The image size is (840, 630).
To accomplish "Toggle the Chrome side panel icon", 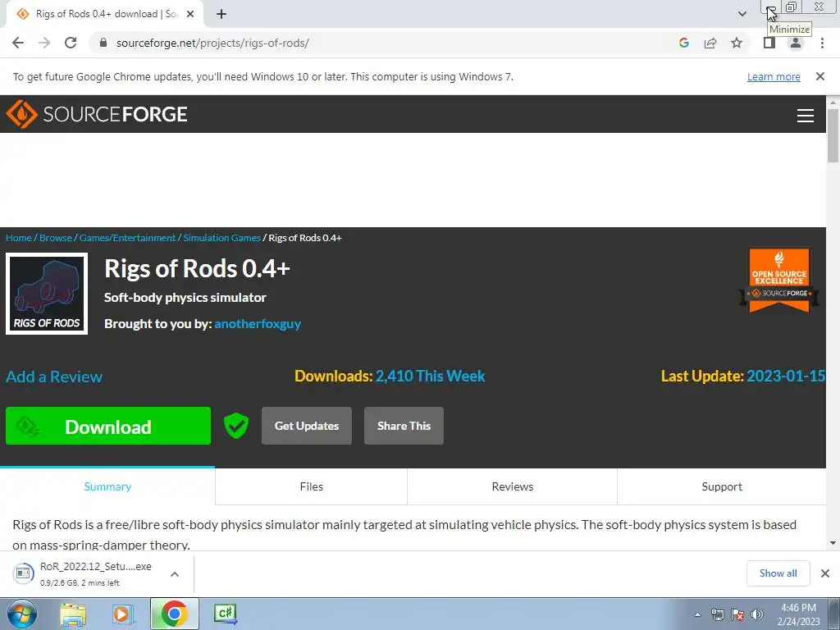I will point(769,43).
